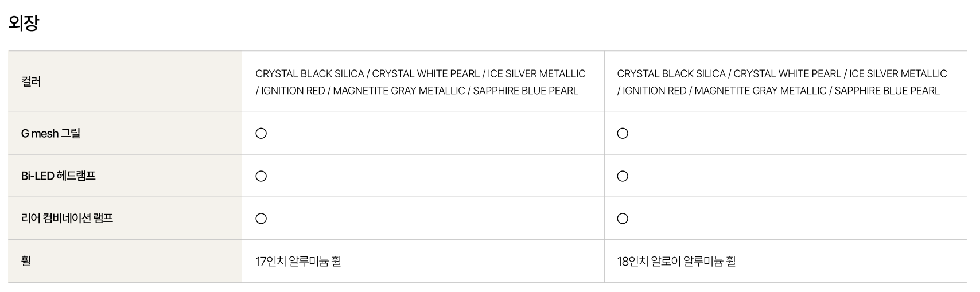Click MAGNETITE GRAY METALLIC in second column
Image resolution: width=980 pixels, height=292 pixels.
pos(760,91)
